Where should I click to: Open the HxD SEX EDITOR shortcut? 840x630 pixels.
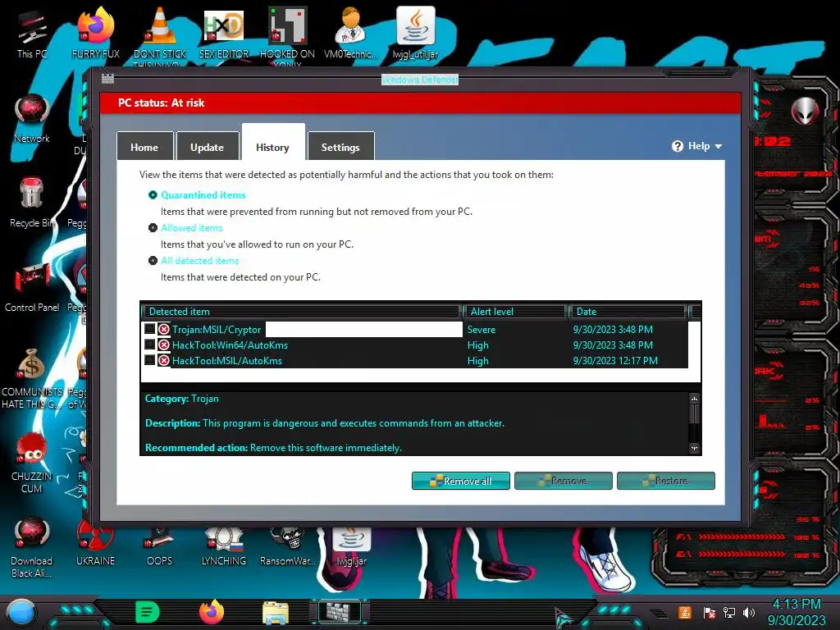pyautogui.click(x=224, y=34)
